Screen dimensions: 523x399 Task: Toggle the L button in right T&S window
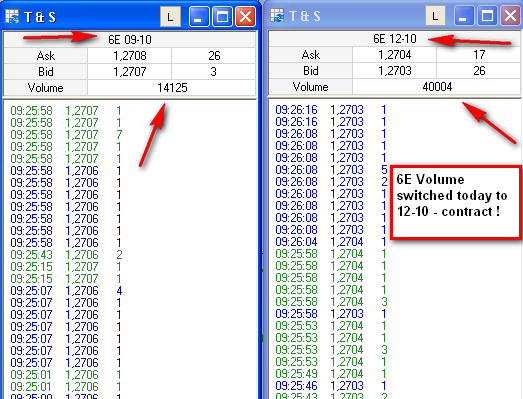pyautogui.click(x=435, y=16)
